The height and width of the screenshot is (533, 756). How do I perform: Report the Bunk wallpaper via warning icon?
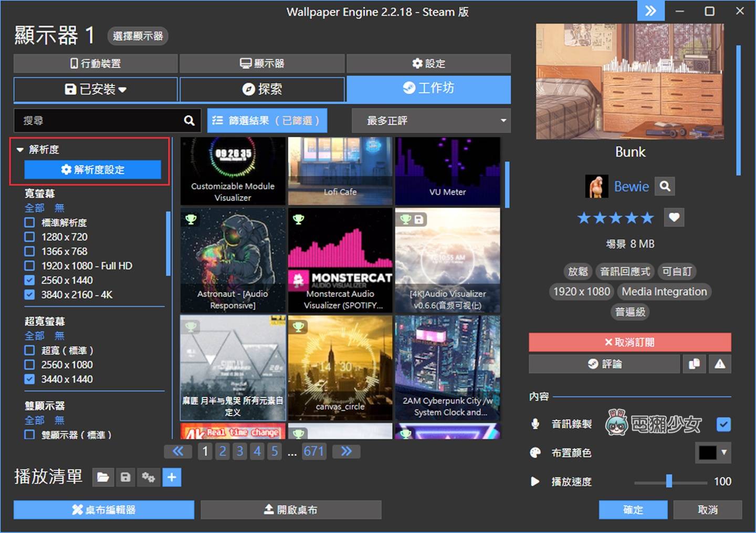[720, 364]
